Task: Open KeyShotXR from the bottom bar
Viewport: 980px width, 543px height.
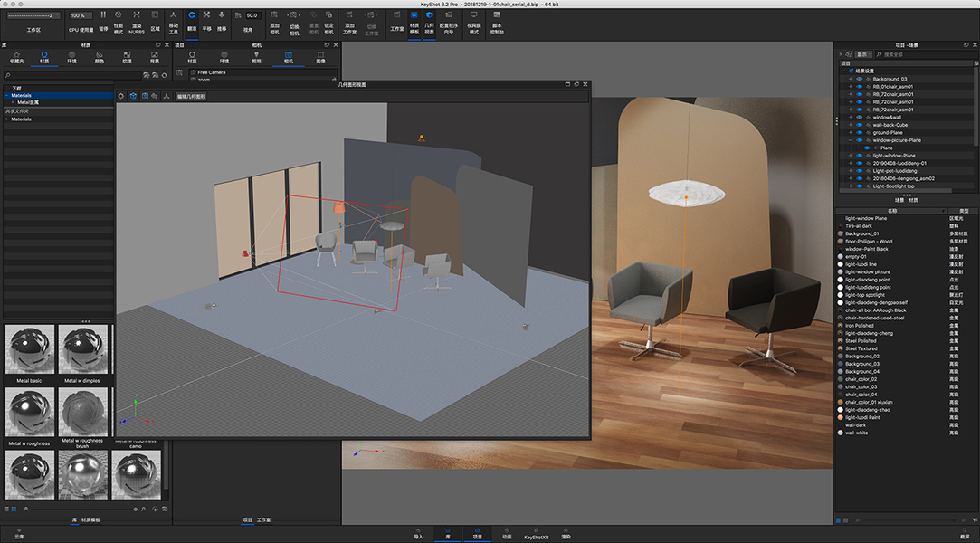Action: pos(536,534)
